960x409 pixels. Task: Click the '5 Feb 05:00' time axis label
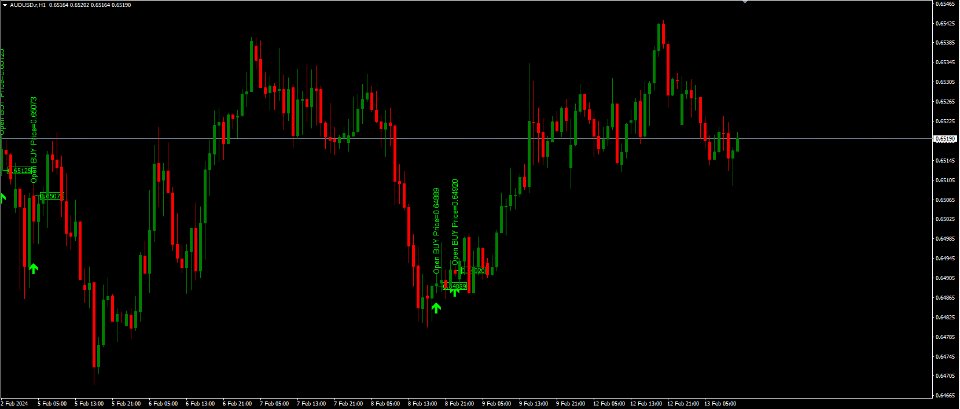[x=52, y=403]
